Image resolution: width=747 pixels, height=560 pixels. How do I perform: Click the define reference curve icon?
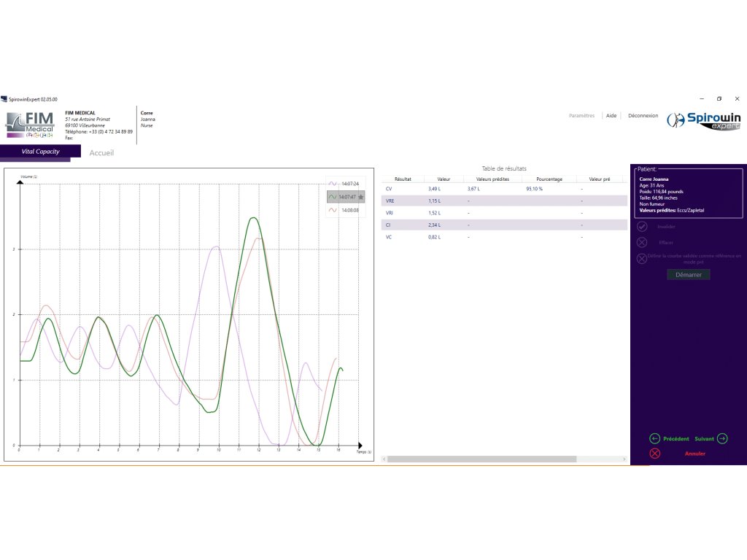(642, 259)
